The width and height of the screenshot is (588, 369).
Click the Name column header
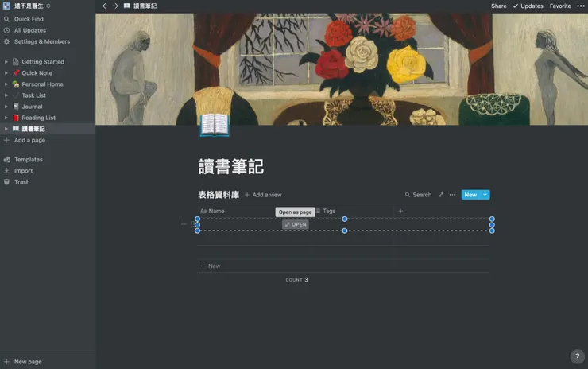[x=212, y=211]
